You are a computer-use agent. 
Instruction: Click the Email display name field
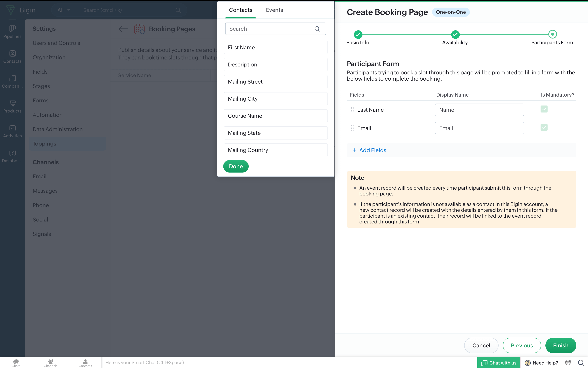479,128
